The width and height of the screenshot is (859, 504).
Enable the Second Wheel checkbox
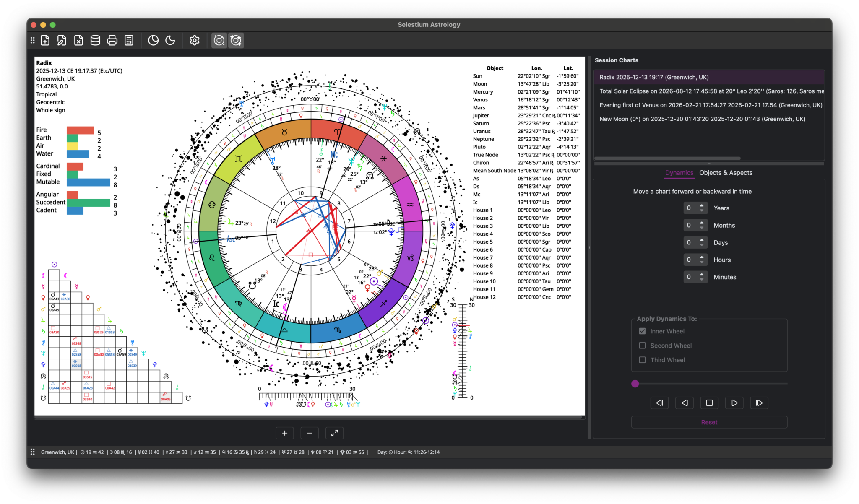[642, 345]
